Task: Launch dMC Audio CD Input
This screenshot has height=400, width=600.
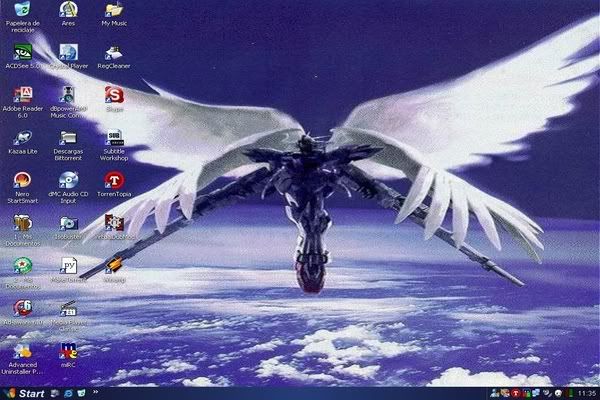Action: click(x=68, y=188)
